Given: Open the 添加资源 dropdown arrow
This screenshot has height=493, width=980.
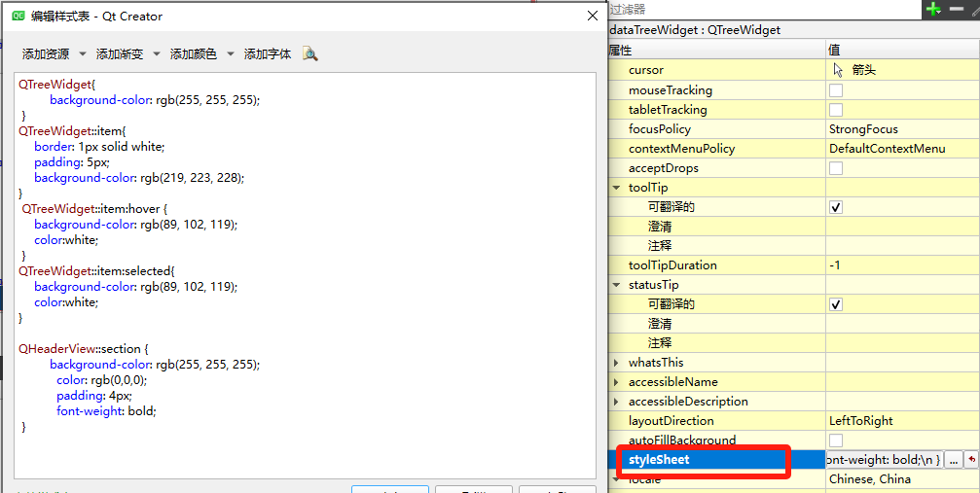Looking at the screenshot, I should click(83, 54).
